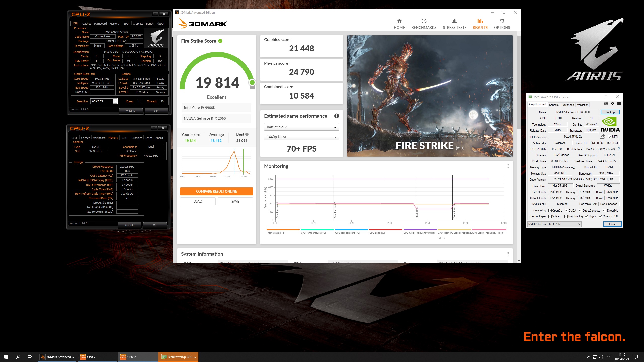This screenshot has width=644, height=362.
Task: Open the taskbar search icon
Action: [x=18, y=357]
